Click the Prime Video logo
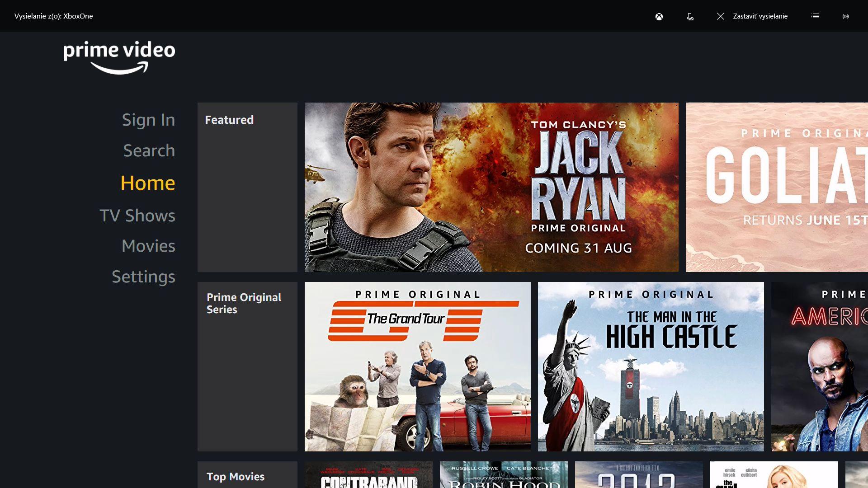The width and height of the screenshot is (868, 488). click(x=119, y=57)
